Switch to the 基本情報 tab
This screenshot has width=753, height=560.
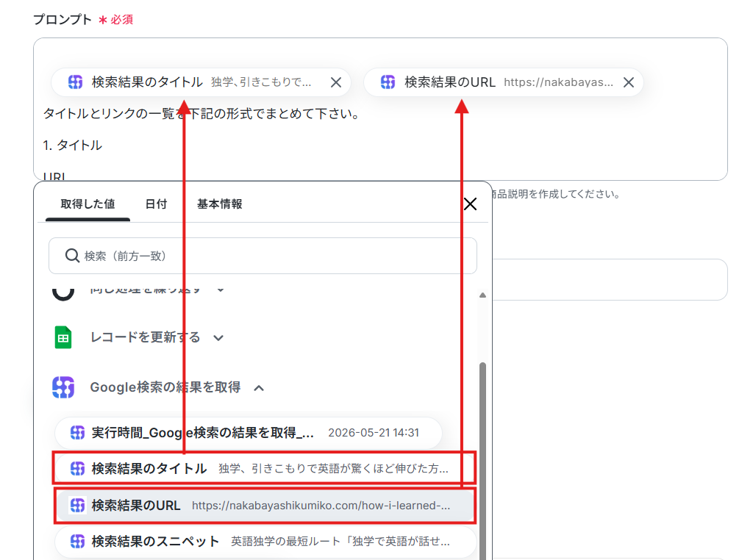[219, 204]
